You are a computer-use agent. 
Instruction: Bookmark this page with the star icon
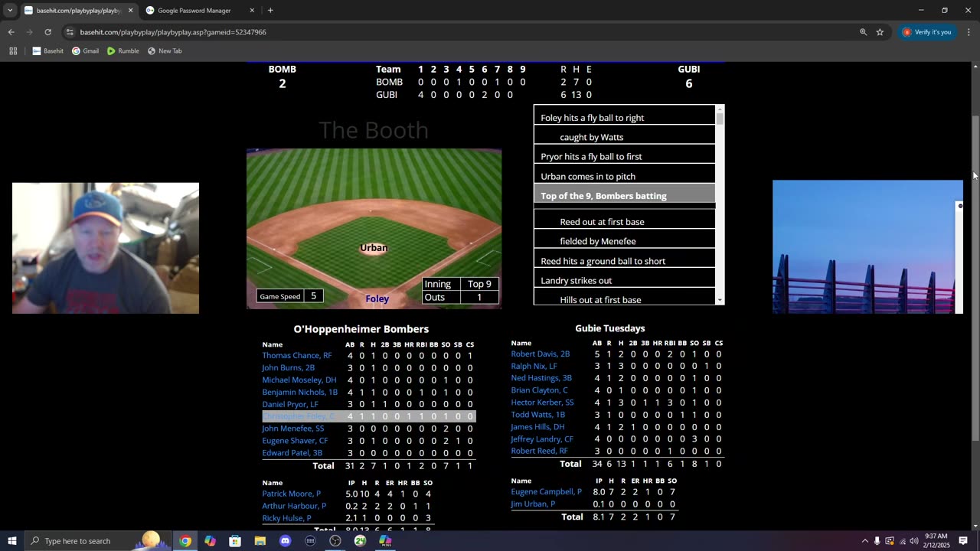[880, 32]
